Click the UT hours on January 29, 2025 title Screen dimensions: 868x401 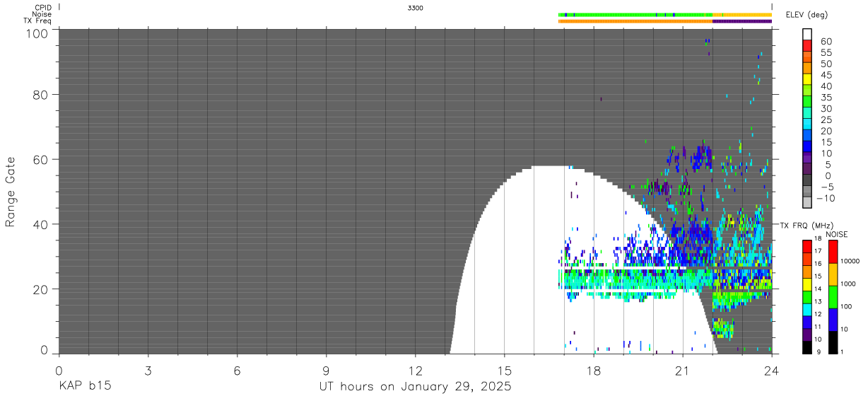coord(416,387)
